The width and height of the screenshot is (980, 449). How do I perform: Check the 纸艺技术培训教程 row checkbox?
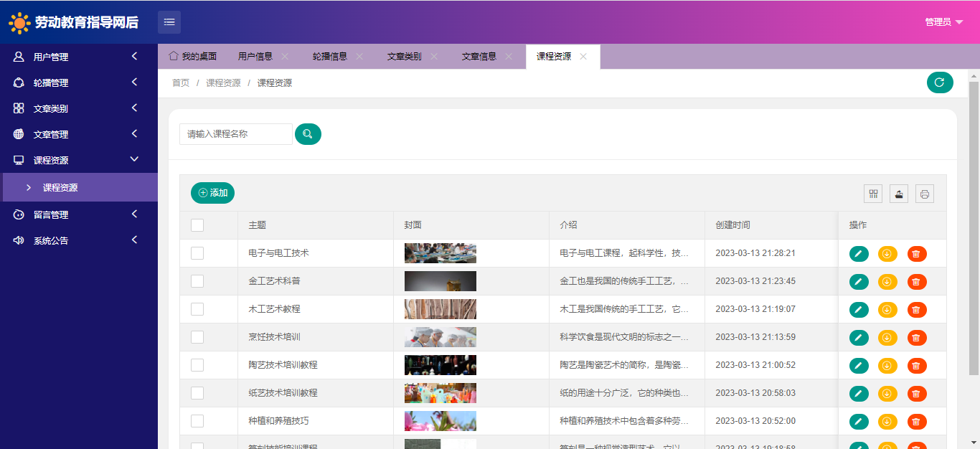pyautogui.click(x=197, y=393)
